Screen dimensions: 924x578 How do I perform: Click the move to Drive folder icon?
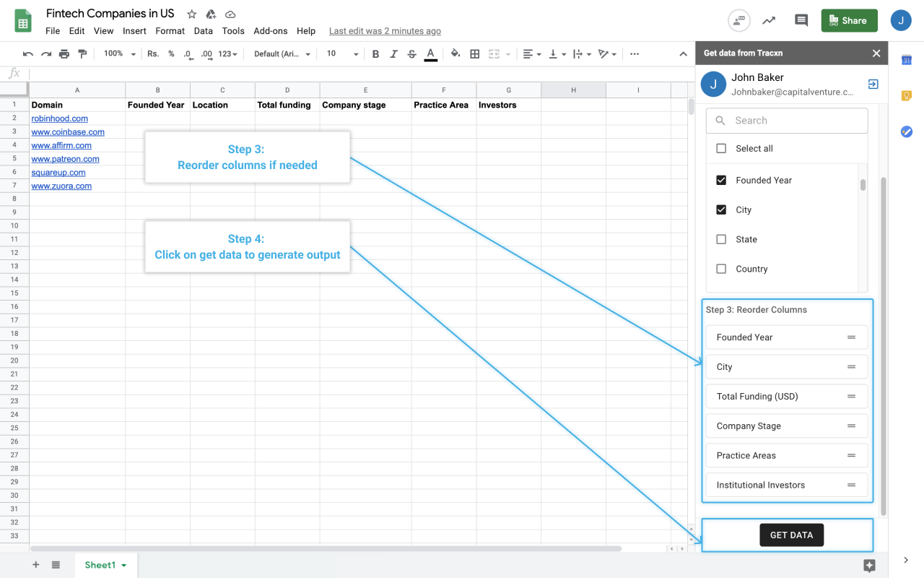coord(211,14)
